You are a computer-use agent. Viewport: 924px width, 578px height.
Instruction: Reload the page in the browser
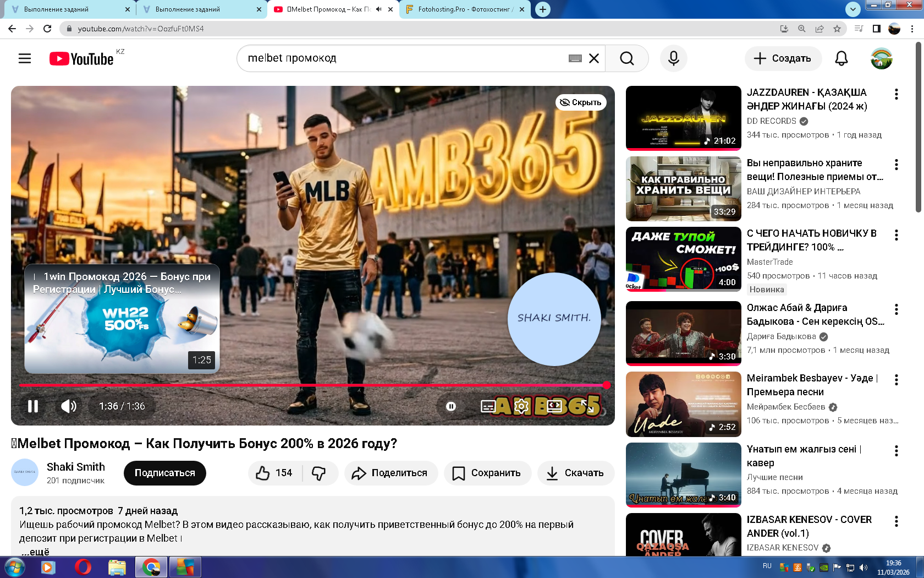(47, 29)
